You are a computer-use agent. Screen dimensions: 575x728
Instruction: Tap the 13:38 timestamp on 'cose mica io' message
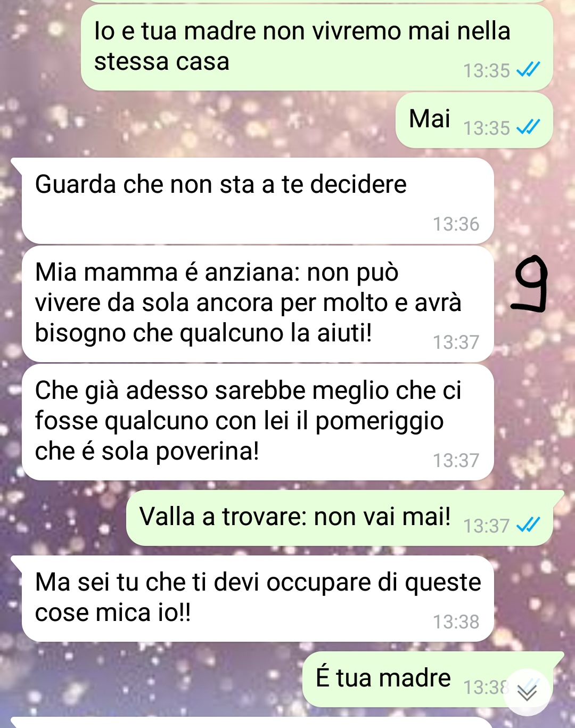456,621
